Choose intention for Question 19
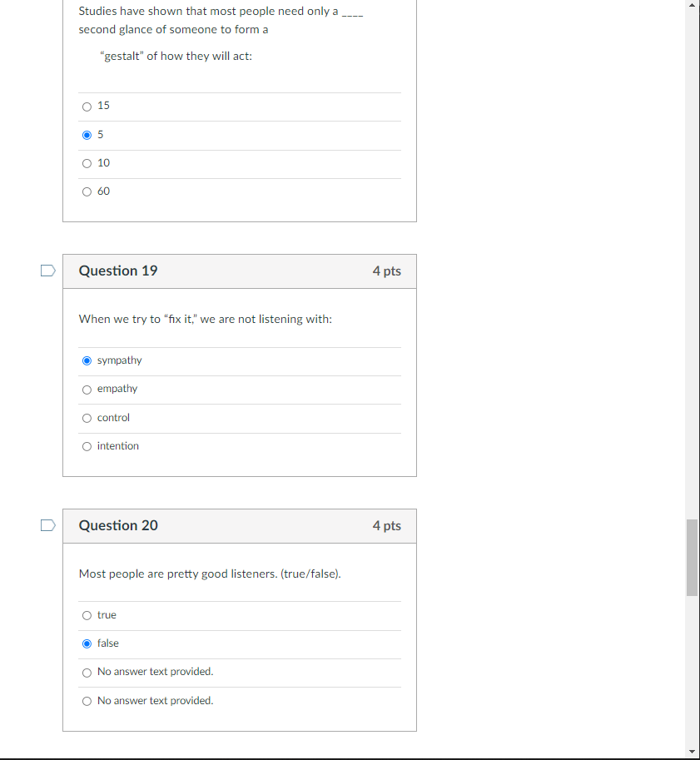Viewport: 700px width, 760px height. 87,446
